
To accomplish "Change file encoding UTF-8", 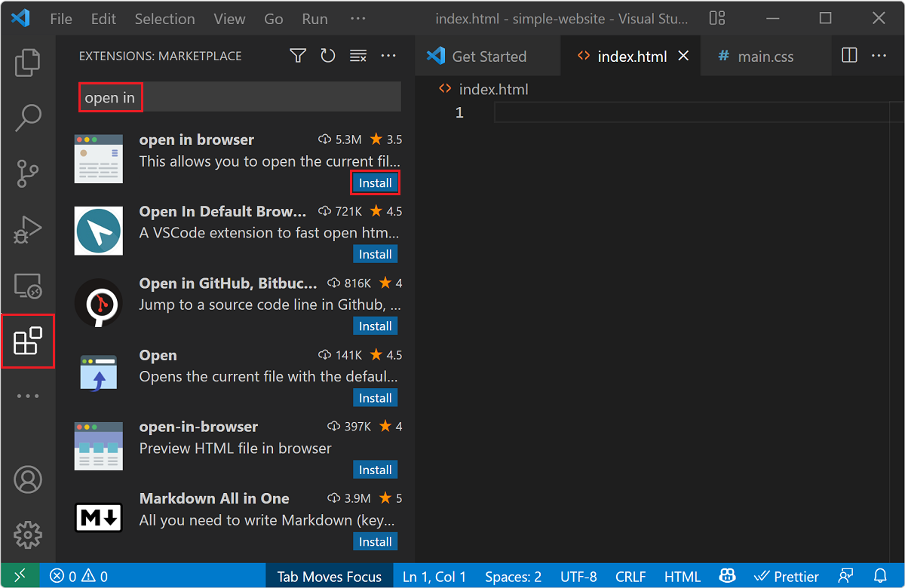I will tap(579, 577).
